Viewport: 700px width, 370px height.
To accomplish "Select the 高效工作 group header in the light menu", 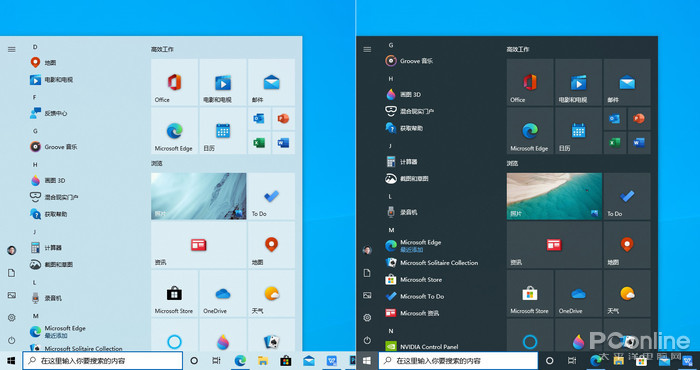I will point(162,50).
